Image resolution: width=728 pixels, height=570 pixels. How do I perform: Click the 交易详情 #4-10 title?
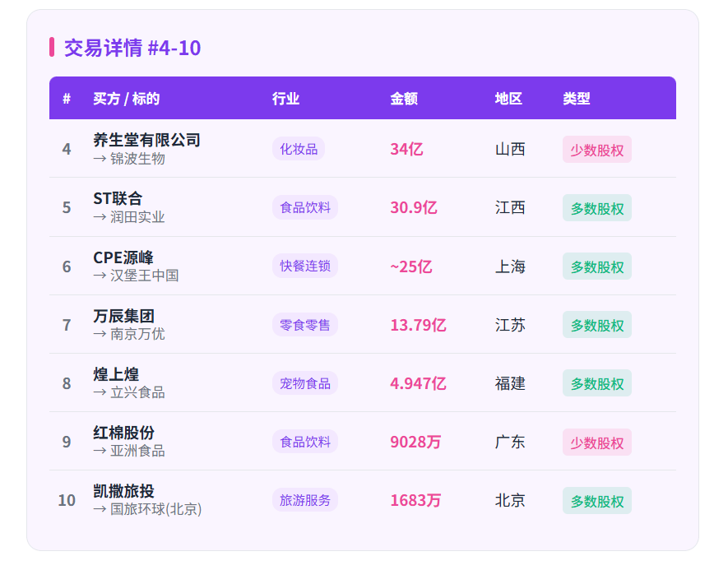pos(132,48)
